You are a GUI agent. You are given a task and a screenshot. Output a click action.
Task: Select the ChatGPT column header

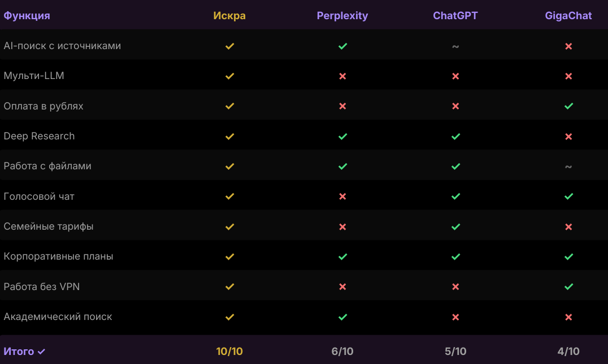pyautogui.click(x=455, y=15)
